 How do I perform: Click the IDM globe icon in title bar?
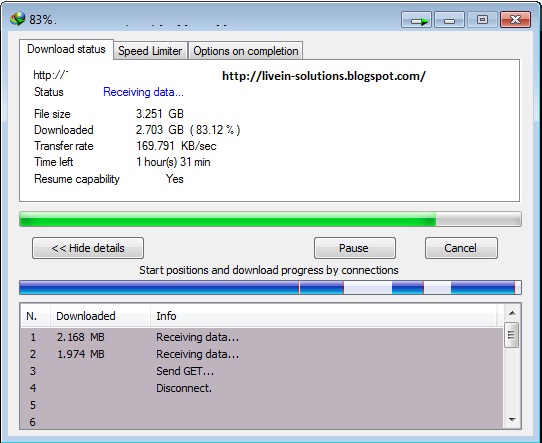(x=18, y=19)
